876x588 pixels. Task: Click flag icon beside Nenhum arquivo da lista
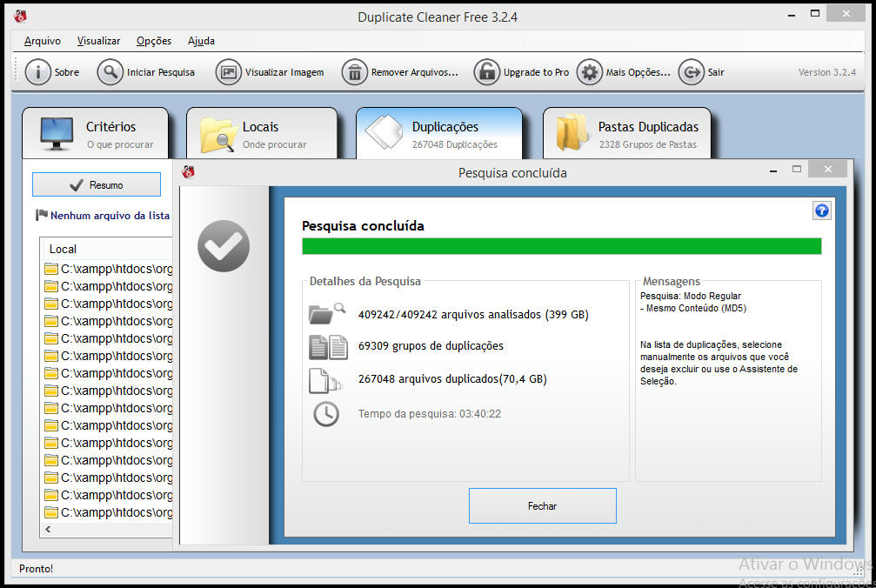pos(42,215)
